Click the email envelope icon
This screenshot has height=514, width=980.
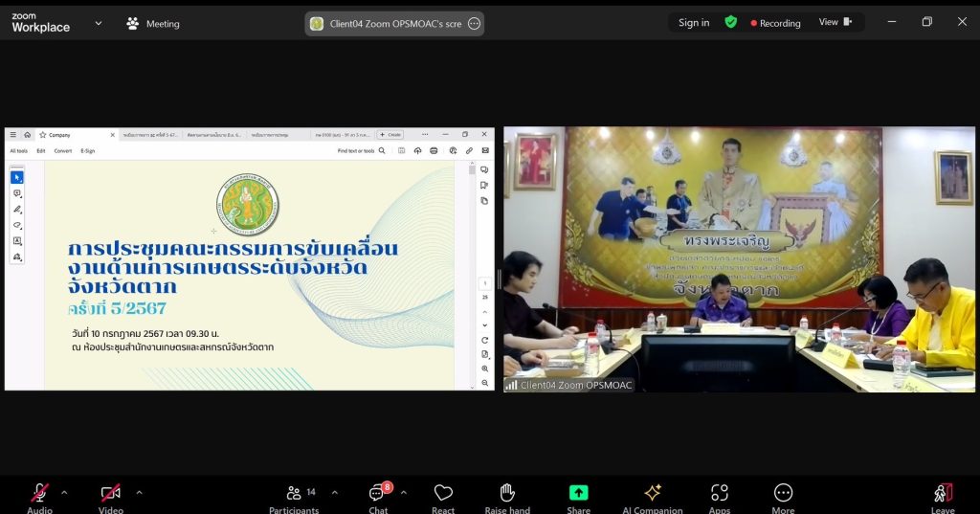(x=485, y=150)
